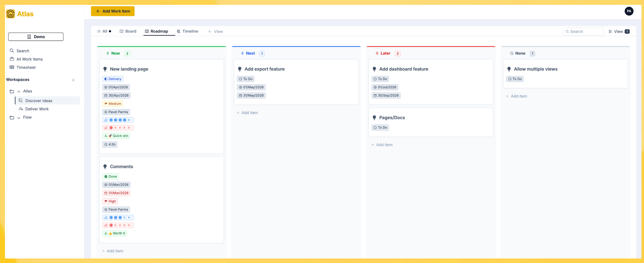The width and height of the screenshot is (644, 263).
Task: Collapse the Atlas workspace folder
Action: coord(19,91)
